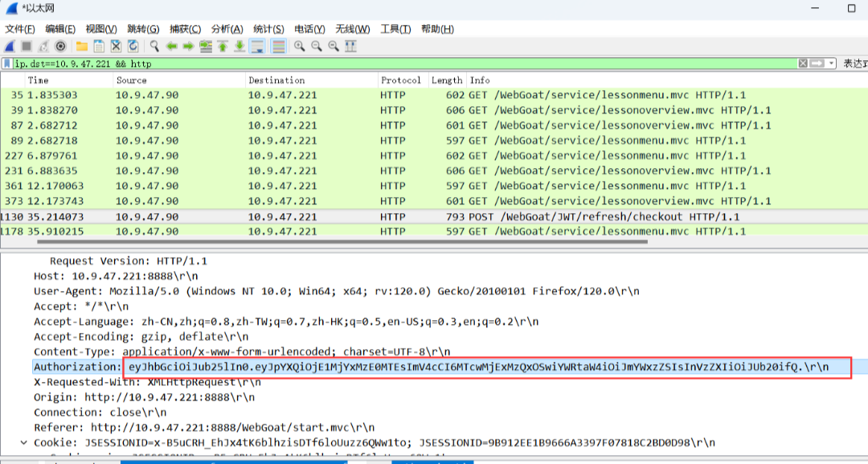Toggle packet list colorization
868x464 pixels.
point(278,47)
